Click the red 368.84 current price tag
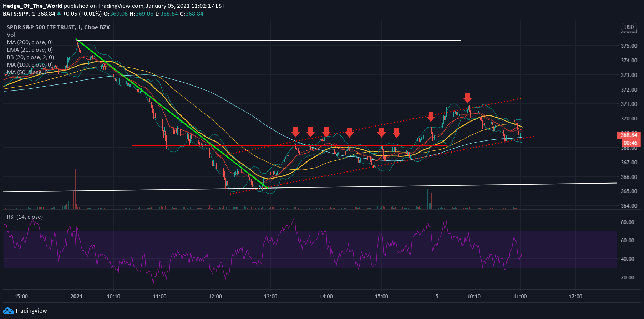This screenshot has height=319, width=644. click(x=629, y=135)
